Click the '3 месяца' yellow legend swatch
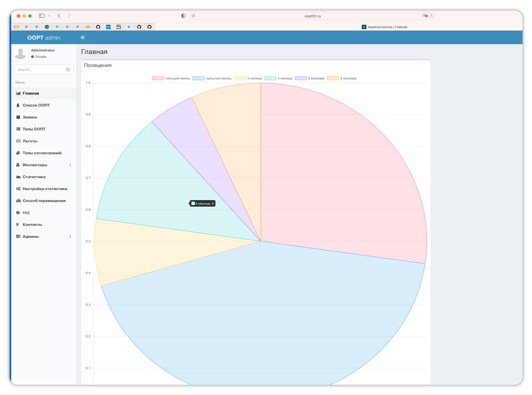Image resolution: width=532 pixels, height=395 pixels. point(240,78)
